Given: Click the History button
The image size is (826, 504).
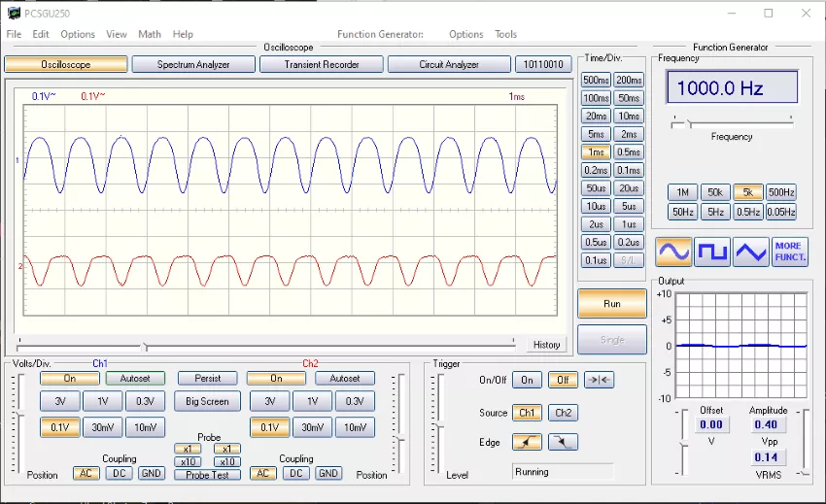Looking at the screenshot, I should tap(546, 345).
